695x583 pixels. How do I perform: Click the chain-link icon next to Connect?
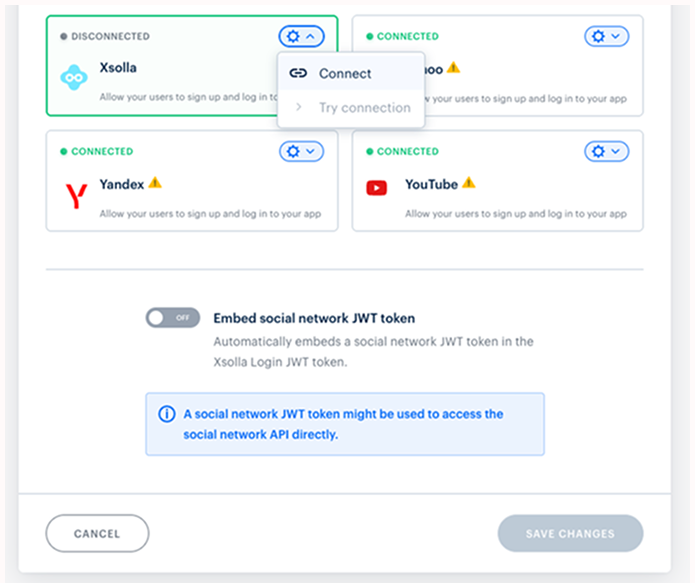[298, 73]
